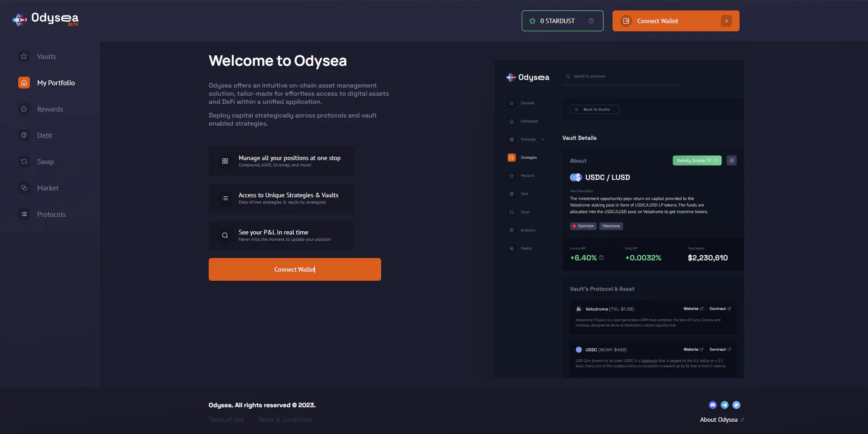
Task: Click the magnifier icon beside See your P&L
Action: 225,235
